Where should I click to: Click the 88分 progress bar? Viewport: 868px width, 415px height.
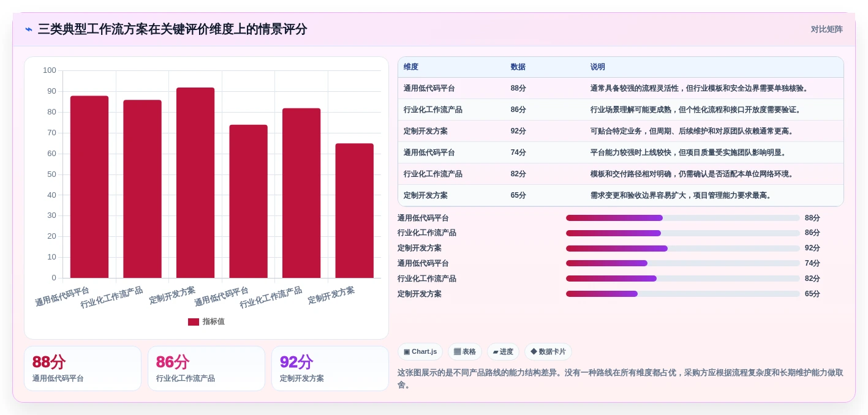point(683,218)
